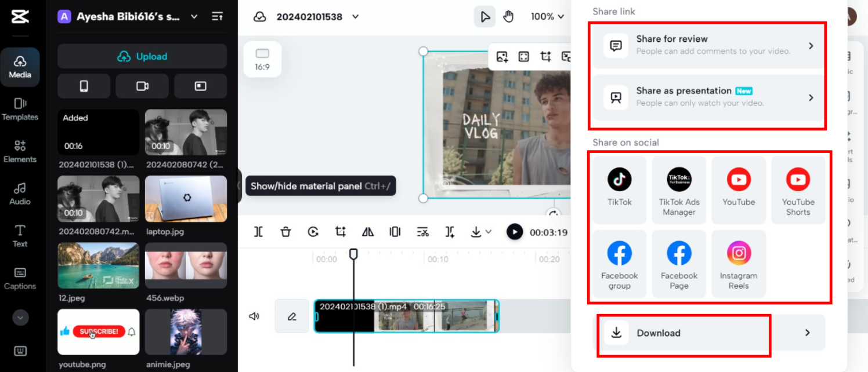Select the youtube.png subscribe thumbnail

pyautogui.click(x=98, y=332)
